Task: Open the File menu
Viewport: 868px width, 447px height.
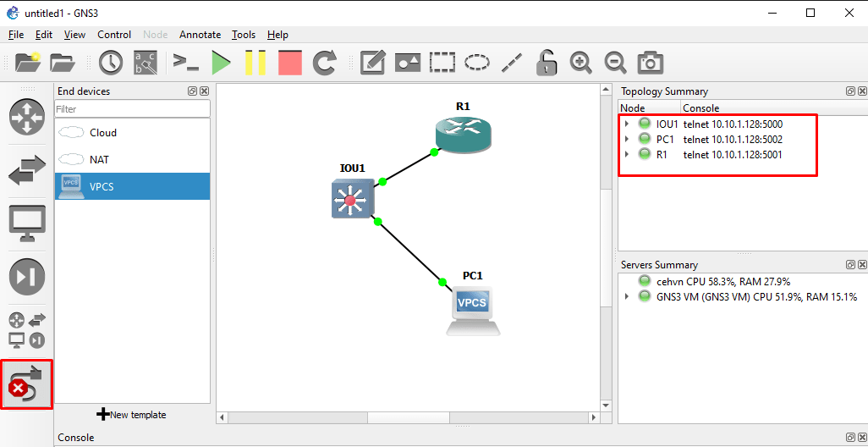Action: [x=16, y=35]
